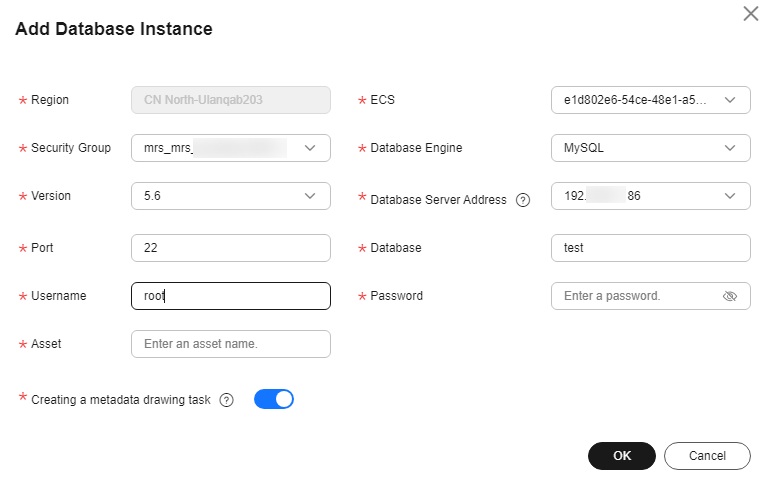
Task: Expand the Version 5.6 dropdown
Action: (x=230, y=196)
